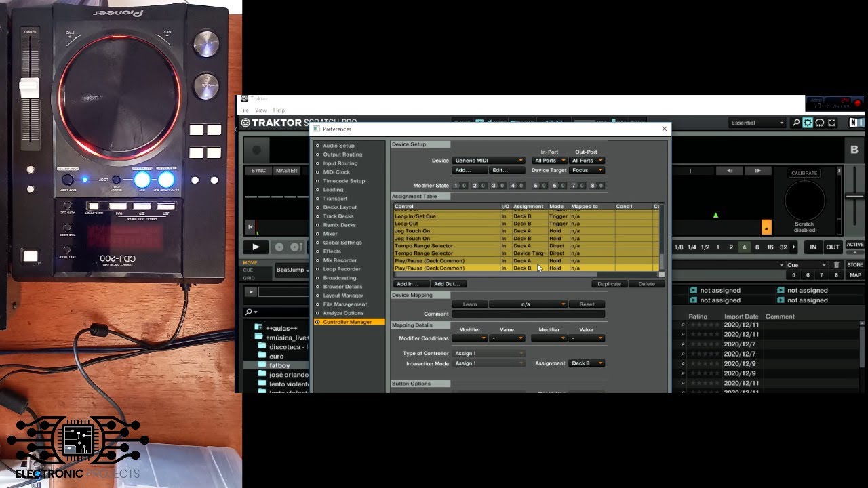The image size is (868, 488).
Task: Toggle the loop ACTIVE button on Deck B
Action: pos(854,245)
